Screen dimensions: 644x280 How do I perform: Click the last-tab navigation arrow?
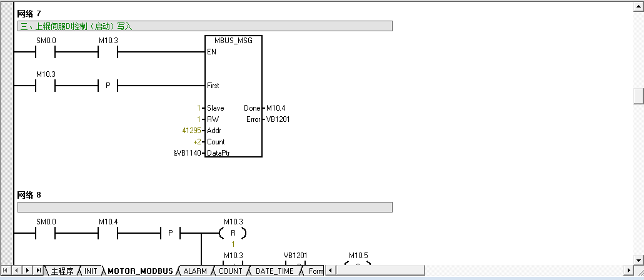pos(39,271)
